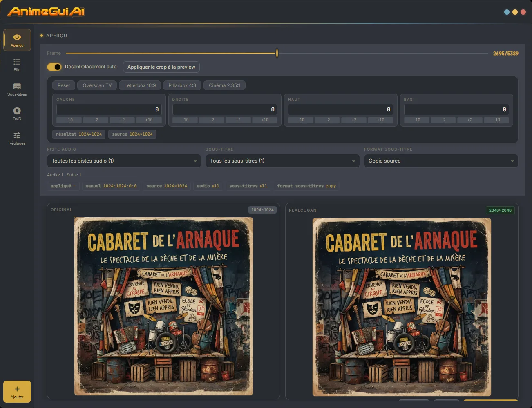Increase Droite crop with +10 stepper
Screen dimensions: 532x408
[265, 120]
